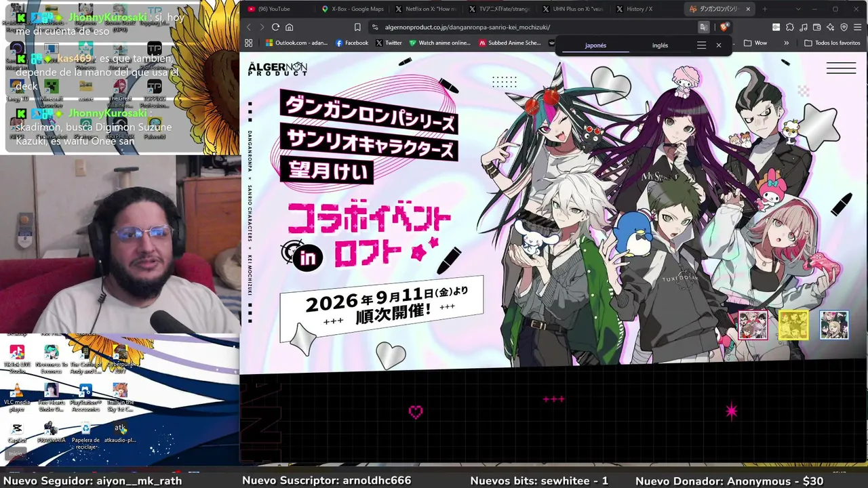
Task: Open TikTok LIVE Studio desktop shortcut
Action: (17, 360)
